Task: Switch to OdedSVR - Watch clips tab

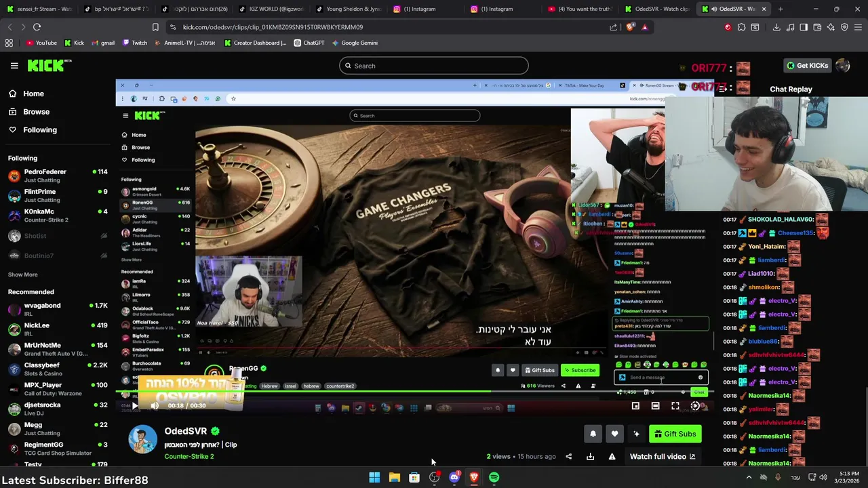Action: pyautogui.click(x=657, y=9)
